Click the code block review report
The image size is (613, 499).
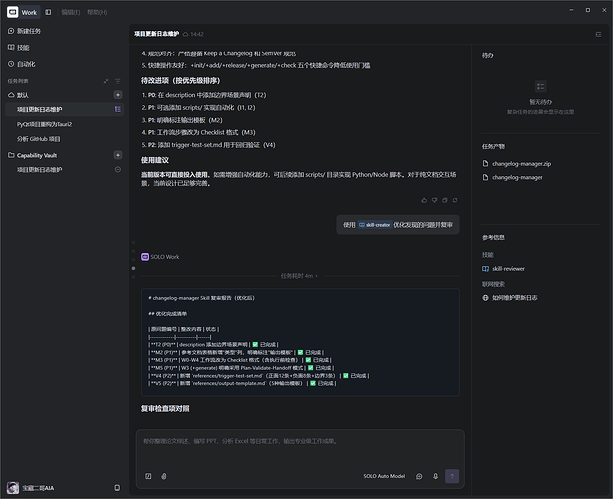pyautogui.click(x=300, y=342)
